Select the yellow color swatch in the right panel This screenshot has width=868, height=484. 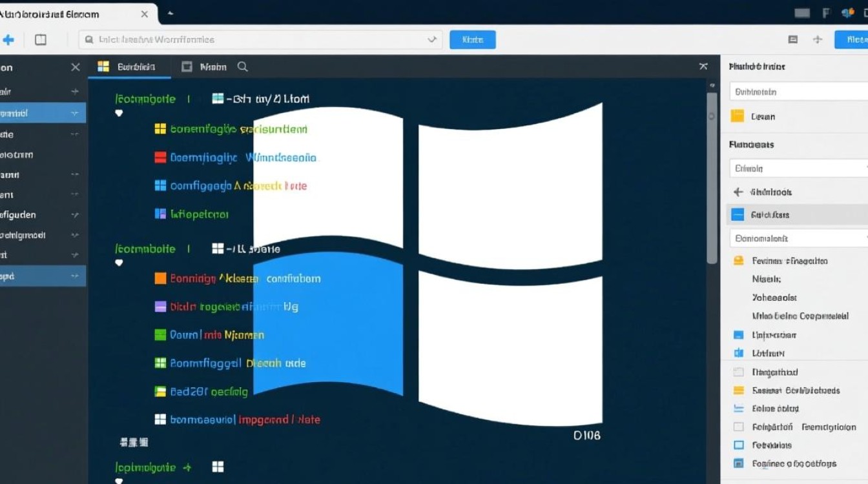pyautogui.click(x=738, y=390)
